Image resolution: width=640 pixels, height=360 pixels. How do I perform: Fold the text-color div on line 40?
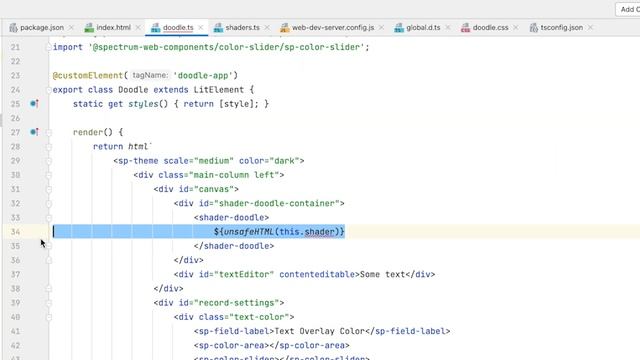click(x=49, y=317)
